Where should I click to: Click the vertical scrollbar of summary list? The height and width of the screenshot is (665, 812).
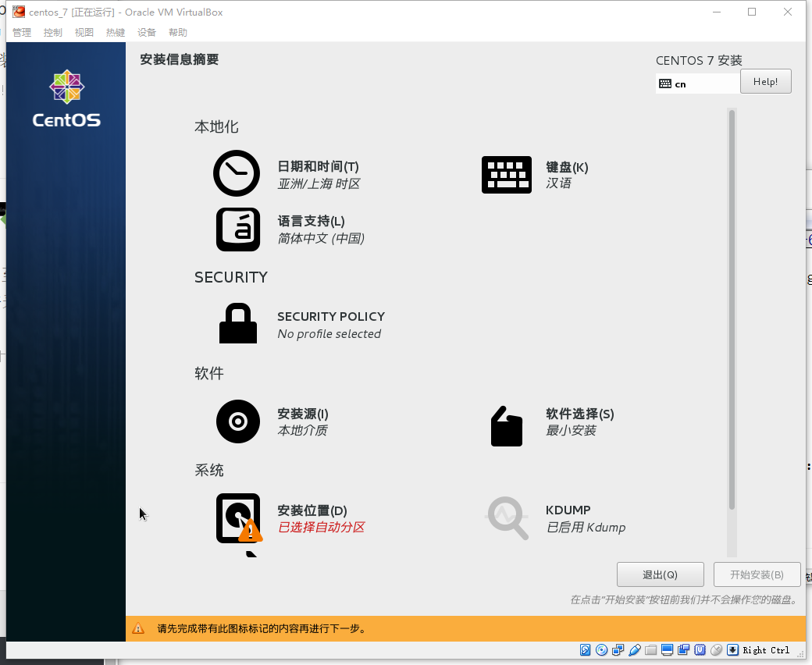point(732,311)
